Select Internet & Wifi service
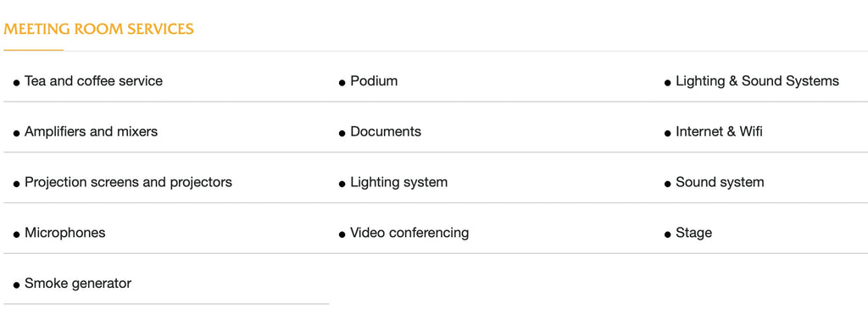Image resolution: width=868 pixels, height=309 pixels. coord(719,131)
